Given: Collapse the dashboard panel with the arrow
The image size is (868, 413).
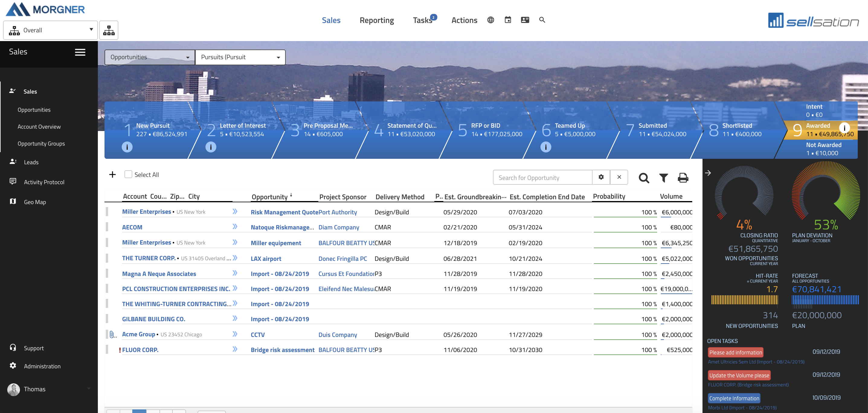Looking at the screenshot, I should tap(708, 173).
